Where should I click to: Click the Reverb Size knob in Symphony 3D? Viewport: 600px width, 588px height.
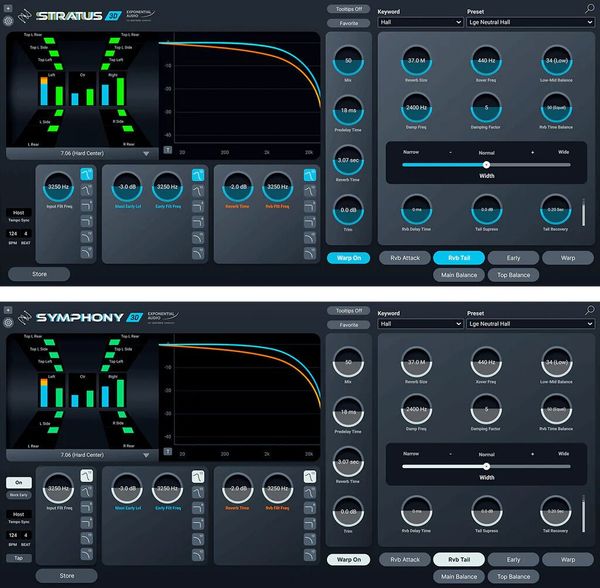pos(416,362)
